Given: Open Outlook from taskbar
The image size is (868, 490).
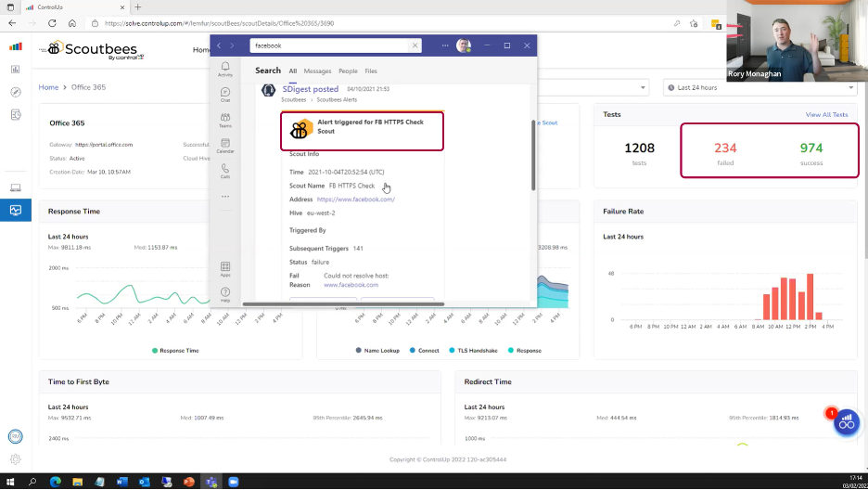Looking at the screenshot, I should pyautogui.click(x=144, y=482).
